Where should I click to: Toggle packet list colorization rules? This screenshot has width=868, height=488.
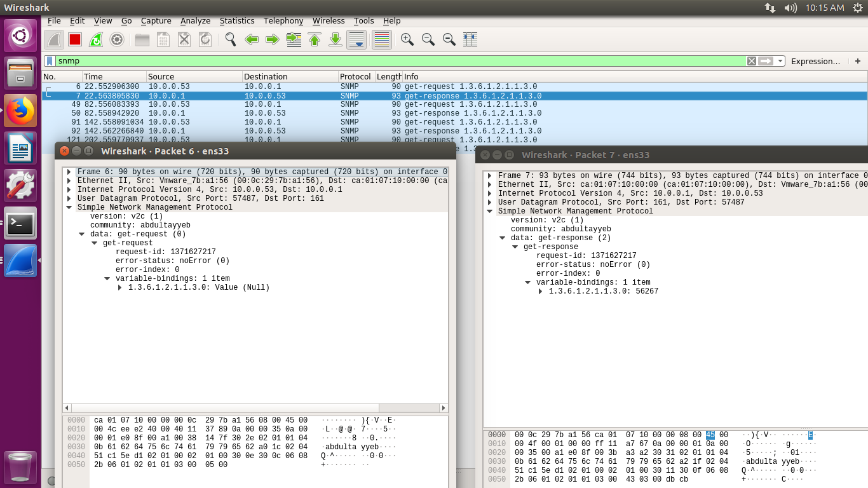pos(381,39)
